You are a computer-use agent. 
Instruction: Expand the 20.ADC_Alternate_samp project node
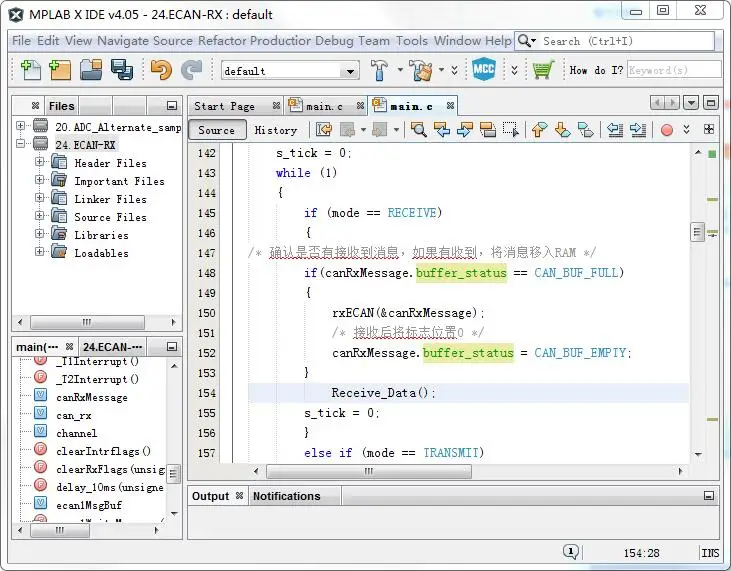(x=21, y=125)
